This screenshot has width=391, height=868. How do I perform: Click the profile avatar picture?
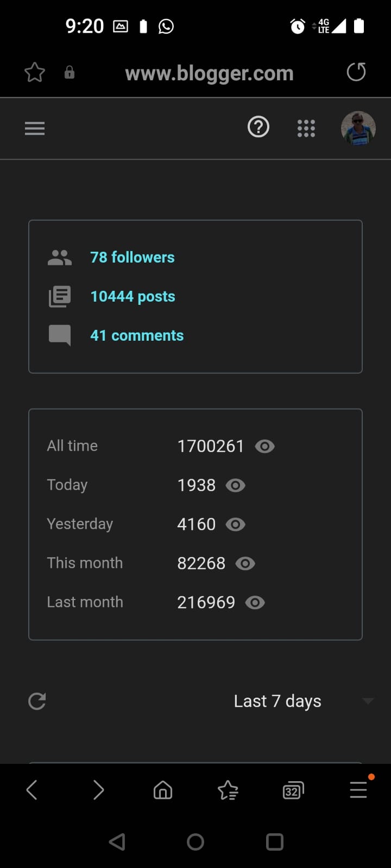pos(358,129)
